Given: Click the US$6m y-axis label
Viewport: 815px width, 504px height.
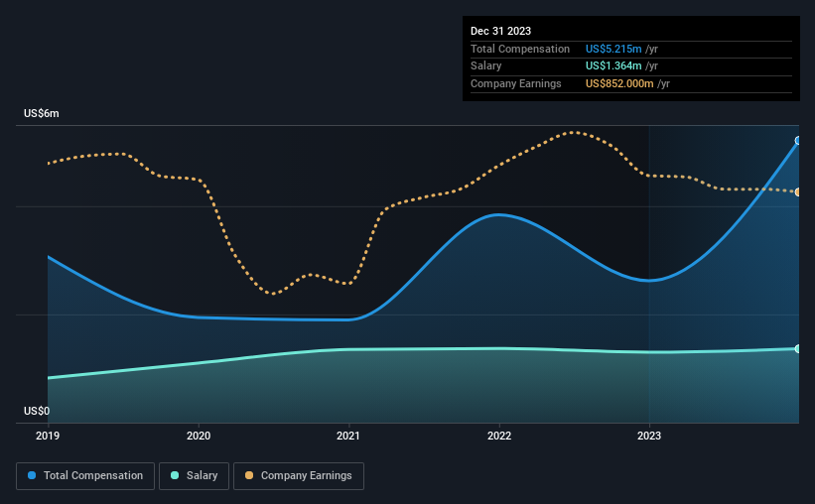Looking at the screenshot, I should (42, 113).
